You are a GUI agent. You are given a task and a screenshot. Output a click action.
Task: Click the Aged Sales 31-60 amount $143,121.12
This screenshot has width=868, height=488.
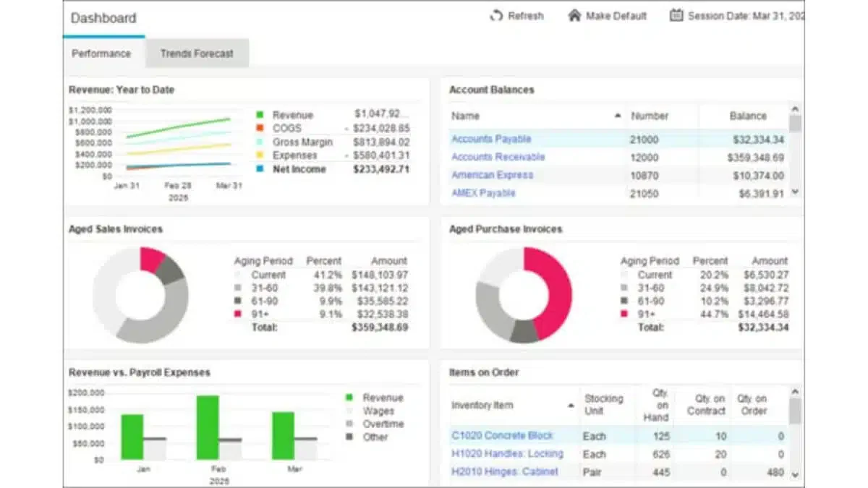(x=380, y=288)
